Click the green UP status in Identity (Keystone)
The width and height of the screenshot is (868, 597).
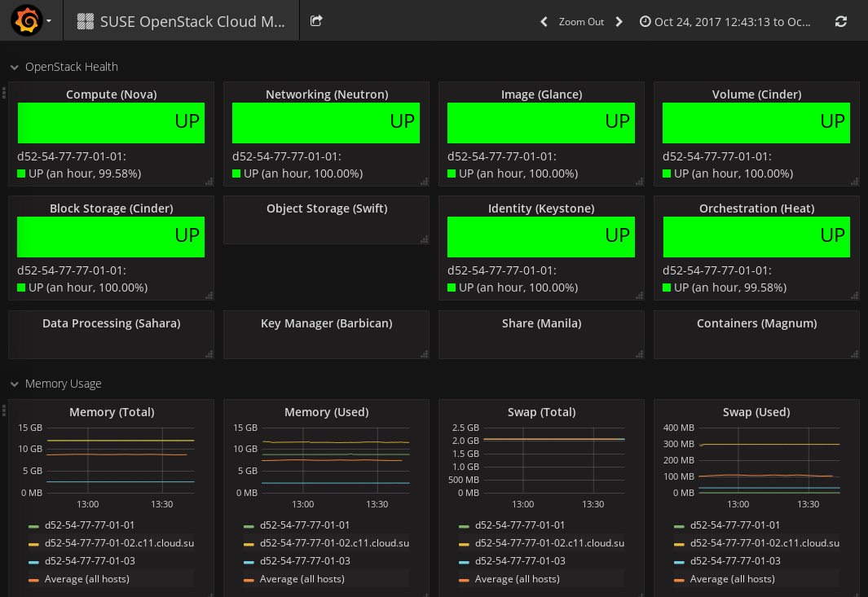[x=541, y=236]
